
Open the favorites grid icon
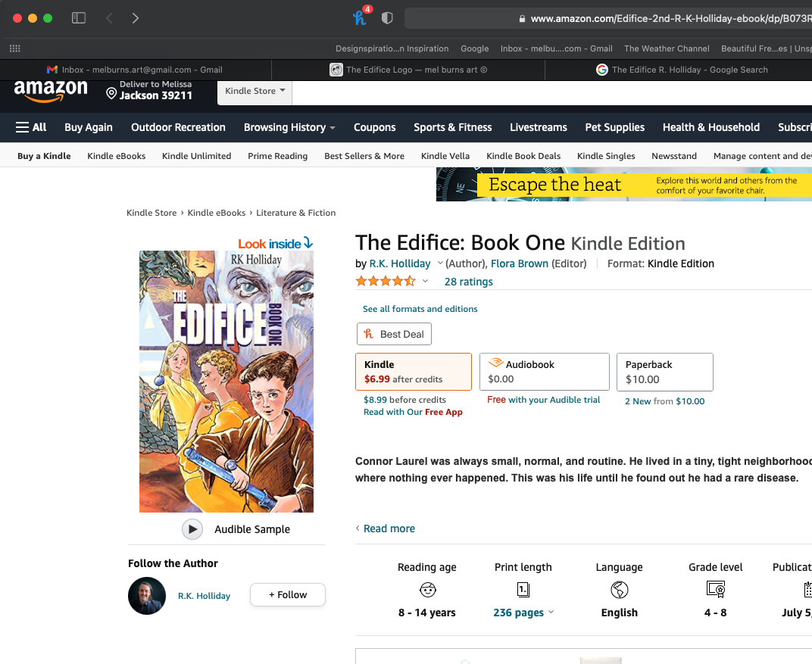pyautogui.click(x=15, y=48)
